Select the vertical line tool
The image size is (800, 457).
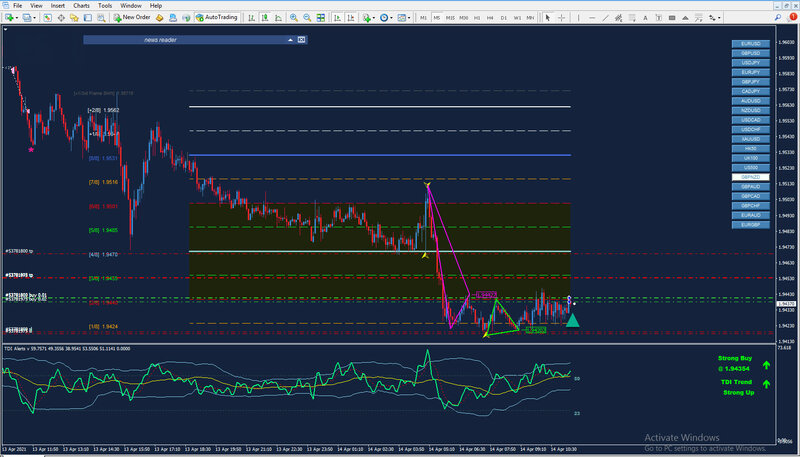[579, 18]
